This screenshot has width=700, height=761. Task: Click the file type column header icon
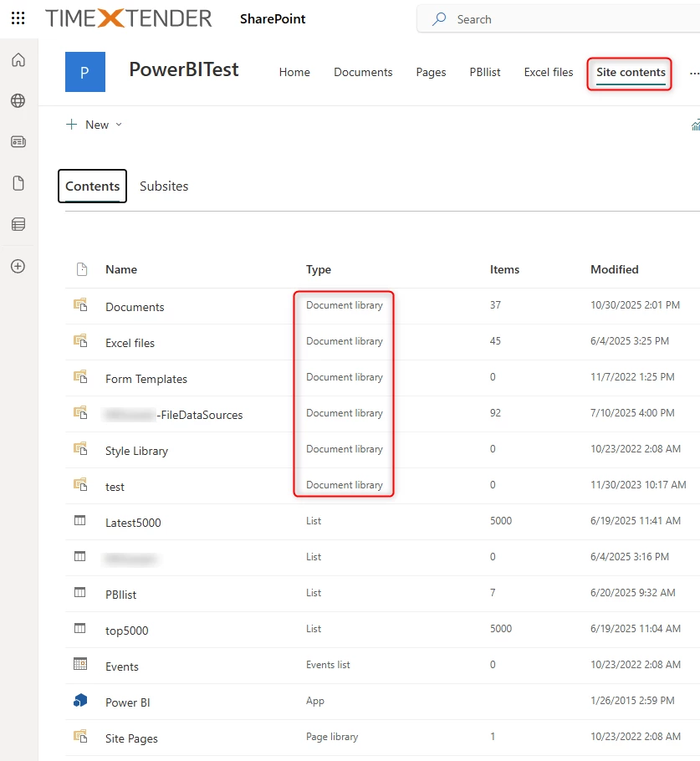pos(82,269)
